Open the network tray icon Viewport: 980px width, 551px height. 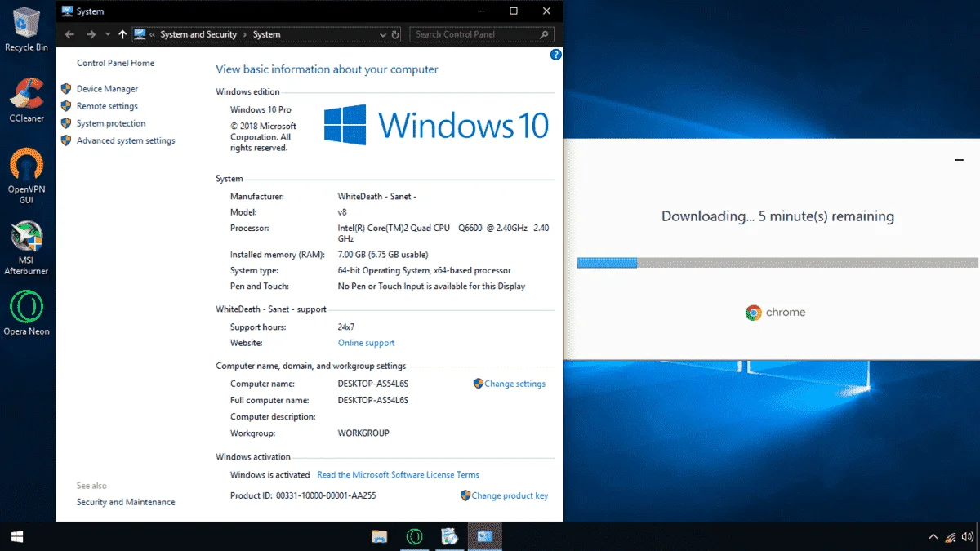951,537
